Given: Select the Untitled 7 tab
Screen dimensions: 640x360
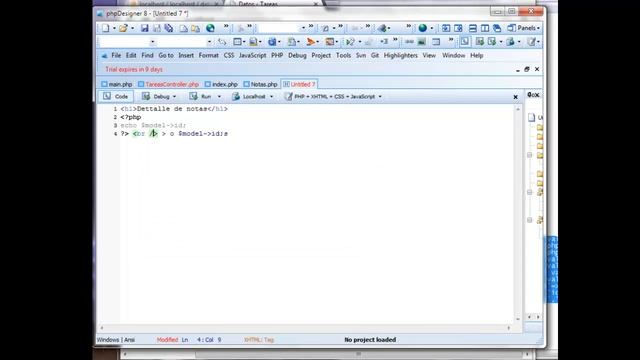Looking at the screenshot, I should point(300,84).
